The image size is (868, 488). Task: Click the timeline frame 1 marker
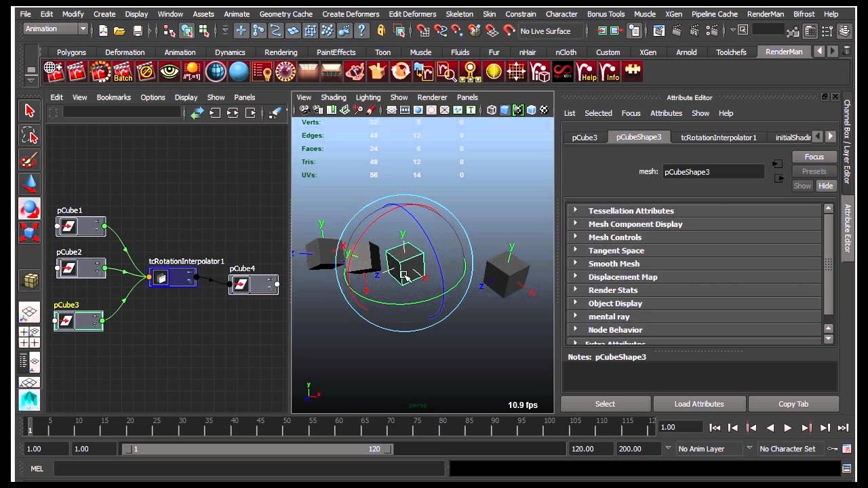click(x=29, y=426)
